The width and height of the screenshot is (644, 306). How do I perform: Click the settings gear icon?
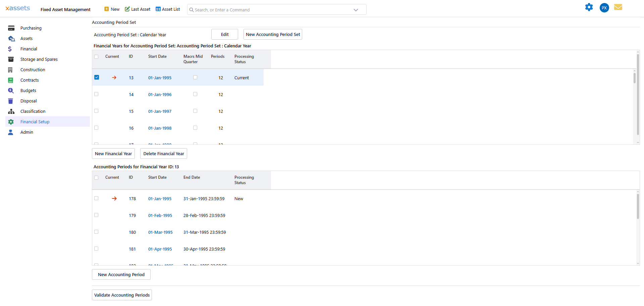[x=589, y=7]
